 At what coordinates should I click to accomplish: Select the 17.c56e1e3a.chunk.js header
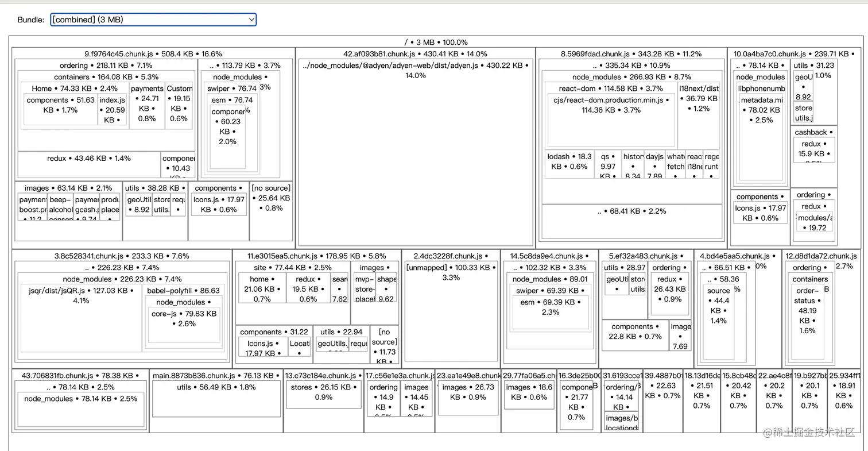(x=401, y=375)
